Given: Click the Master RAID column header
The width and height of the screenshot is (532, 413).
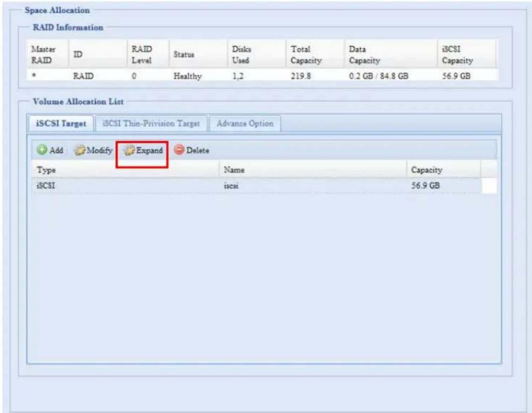Looking at the screenshot, I should click(47, 54).
